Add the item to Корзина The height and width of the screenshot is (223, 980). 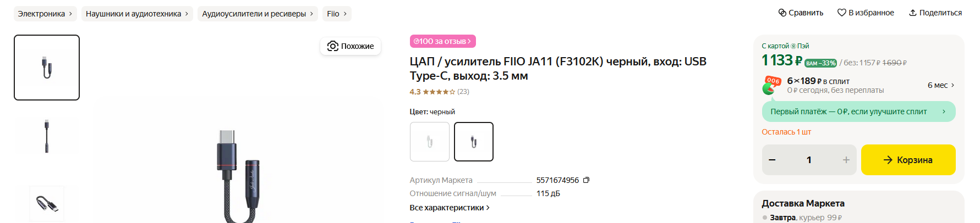pos(908,160)
